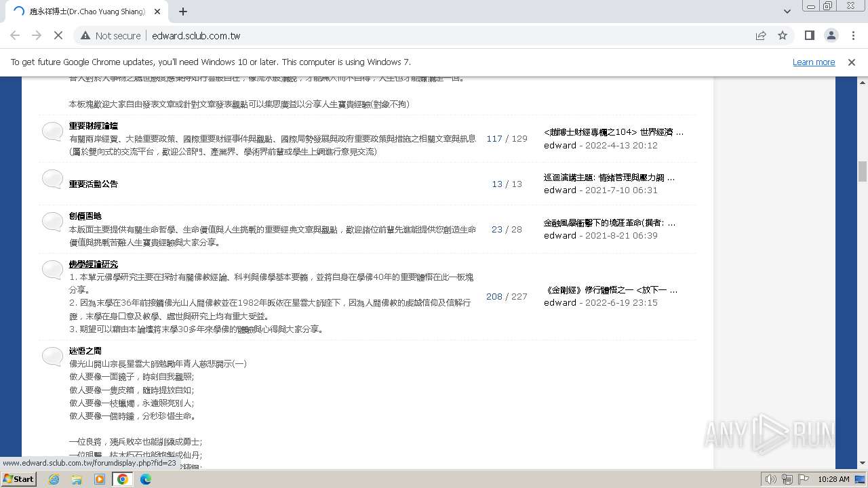Open latest post 金融風暴衝擊下的境涯革命
This screenshot has height=488, width=868.
point(610,222)
